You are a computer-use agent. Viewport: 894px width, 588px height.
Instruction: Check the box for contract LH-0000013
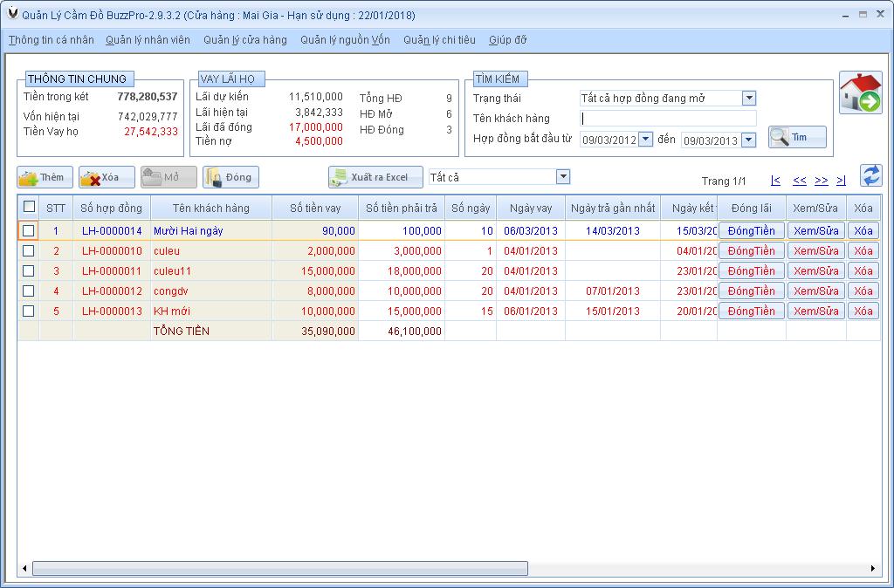[29, 311]
